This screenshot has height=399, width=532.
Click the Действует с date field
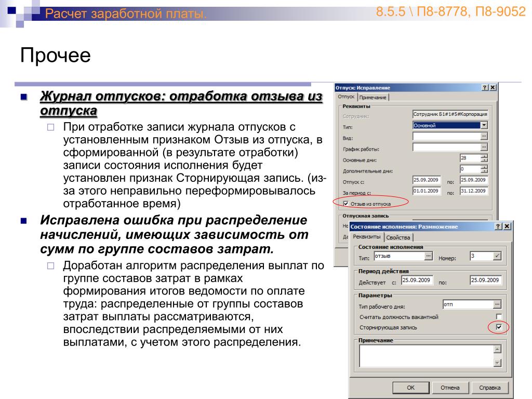(417, 280)
